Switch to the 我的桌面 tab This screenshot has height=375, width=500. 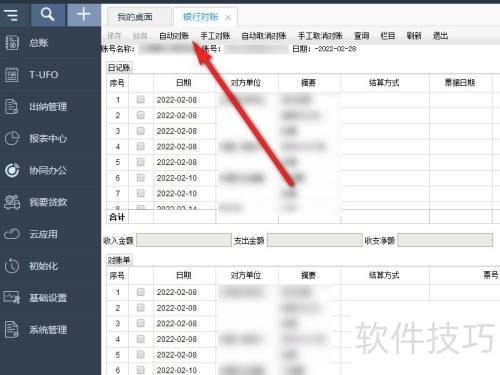(x=135, y=17)
